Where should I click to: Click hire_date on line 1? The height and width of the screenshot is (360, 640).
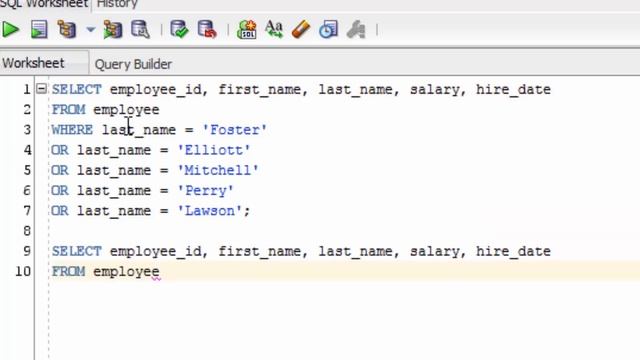coord(513,89)
